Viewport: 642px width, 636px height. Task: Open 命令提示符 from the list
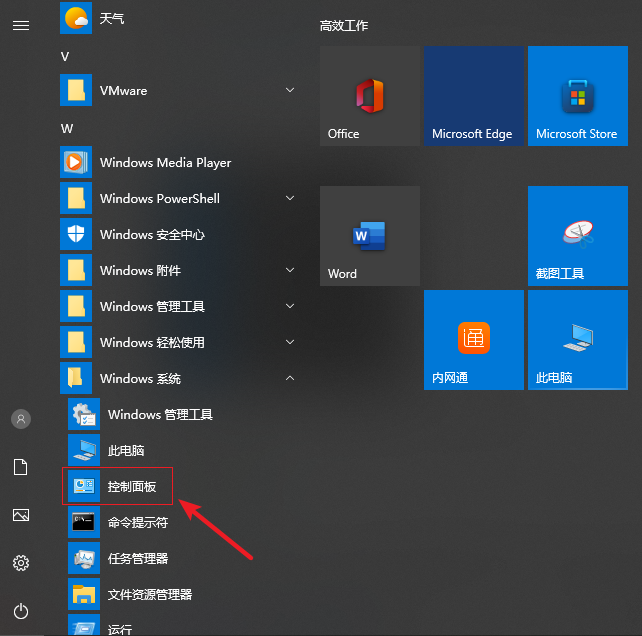coord(136,523)
